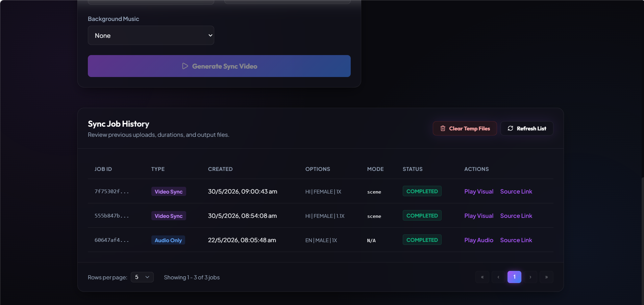Click the TYPE column header
The width and height of the screenshot is (644, 305).
tap(158, 169)
